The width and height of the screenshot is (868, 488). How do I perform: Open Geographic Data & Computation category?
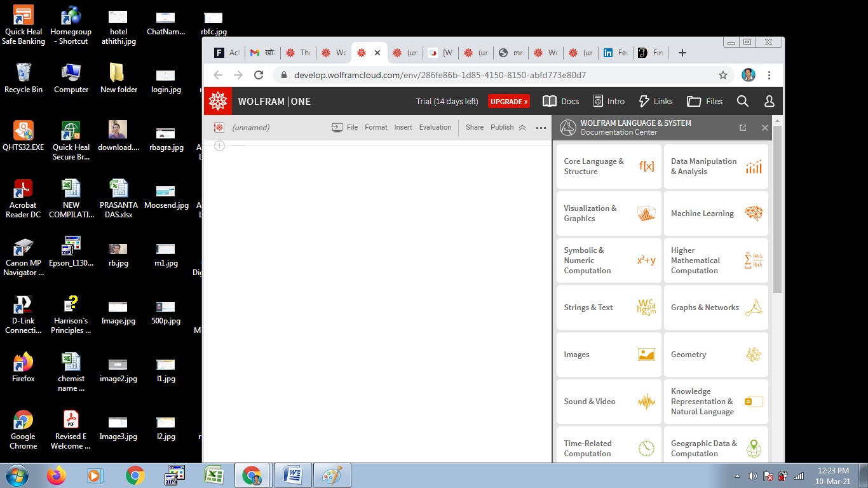tap(716, 445)
